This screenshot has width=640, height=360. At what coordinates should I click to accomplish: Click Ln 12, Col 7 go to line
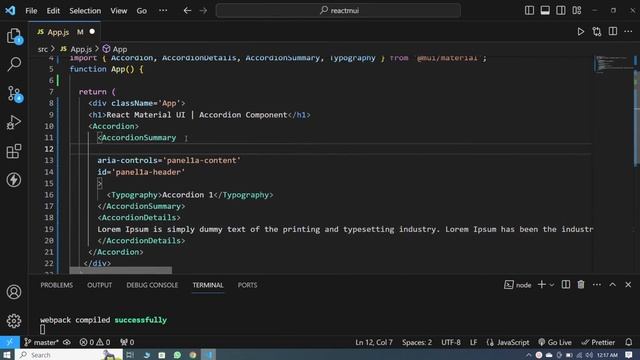(x=374, y=342)
